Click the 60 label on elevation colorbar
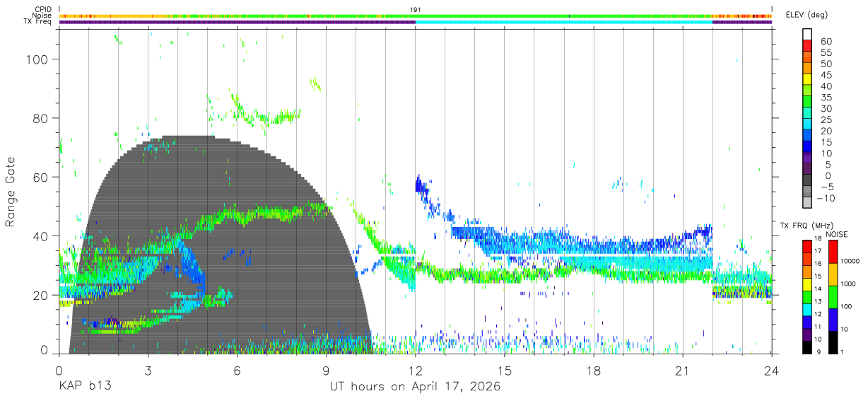This screenshot has width=868, height=401. click(826, 41)
